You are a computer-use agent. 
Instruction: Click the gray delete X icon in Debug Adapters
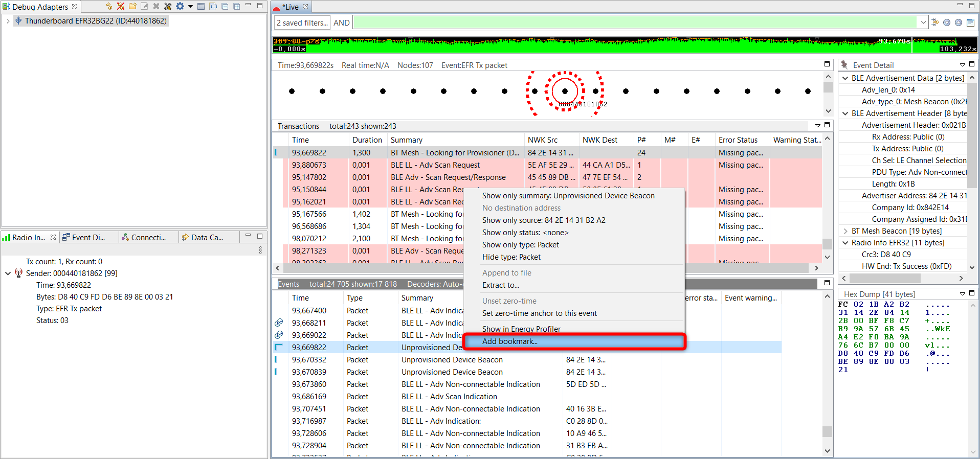point(156,7)
